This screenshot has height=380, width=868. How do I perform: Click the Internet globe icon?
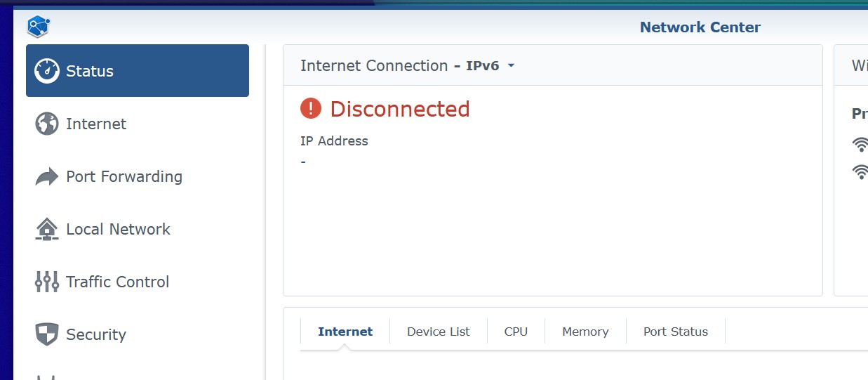(47, 124)
